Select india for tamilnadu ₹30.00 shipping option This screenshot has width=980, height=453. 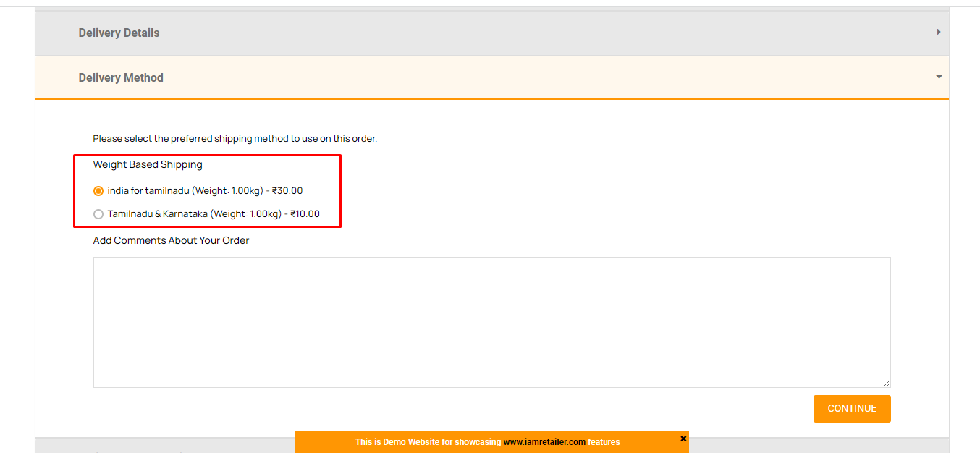98,191
